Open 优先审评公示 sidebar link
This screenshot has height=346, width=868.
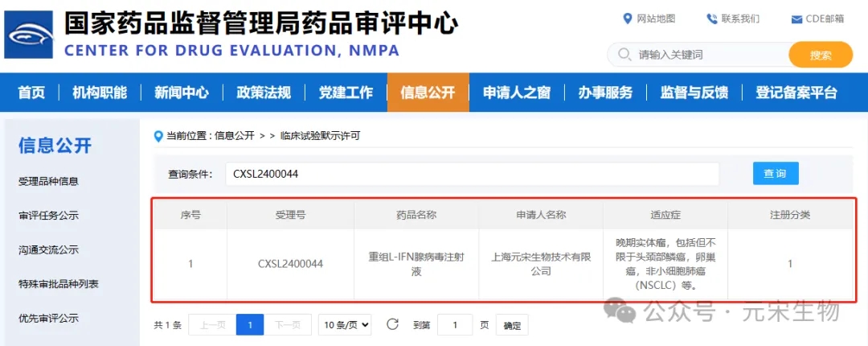(x=48, y=318)
